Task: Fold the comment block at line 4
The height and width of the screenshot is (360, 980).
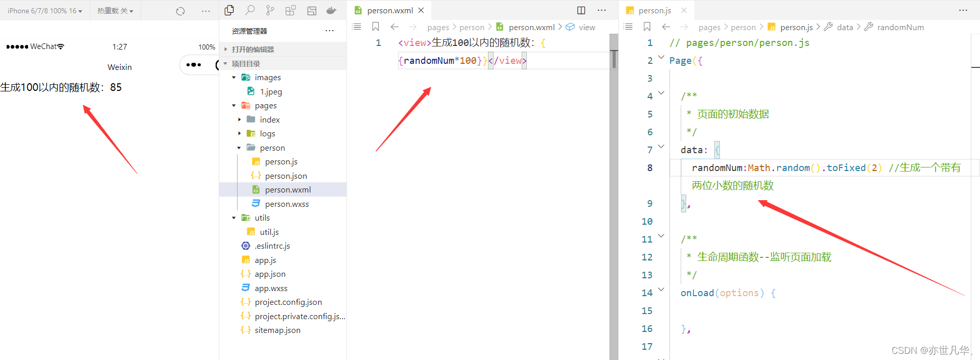Action: click(x=661, y=92)
